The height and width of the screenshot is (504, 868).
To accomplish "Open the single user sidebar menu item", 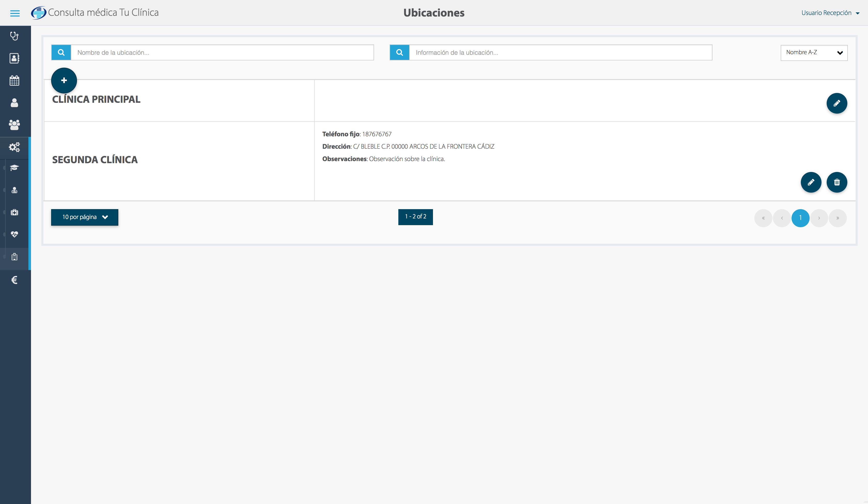I will (14, 103).
